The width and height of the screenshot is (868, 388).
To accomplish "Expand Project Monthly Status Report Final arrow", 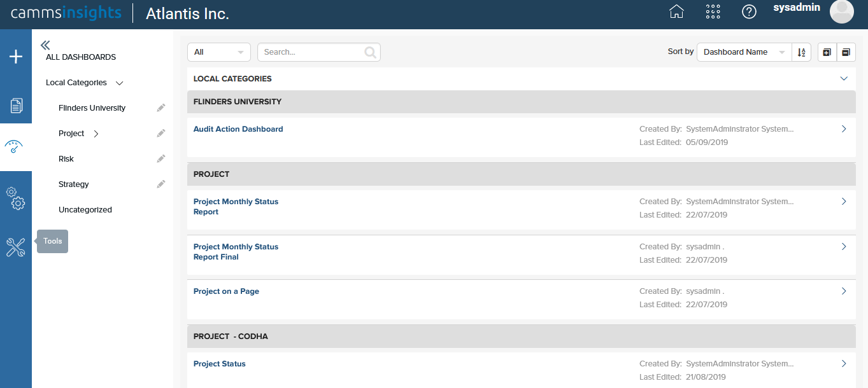I will (844, 247).
